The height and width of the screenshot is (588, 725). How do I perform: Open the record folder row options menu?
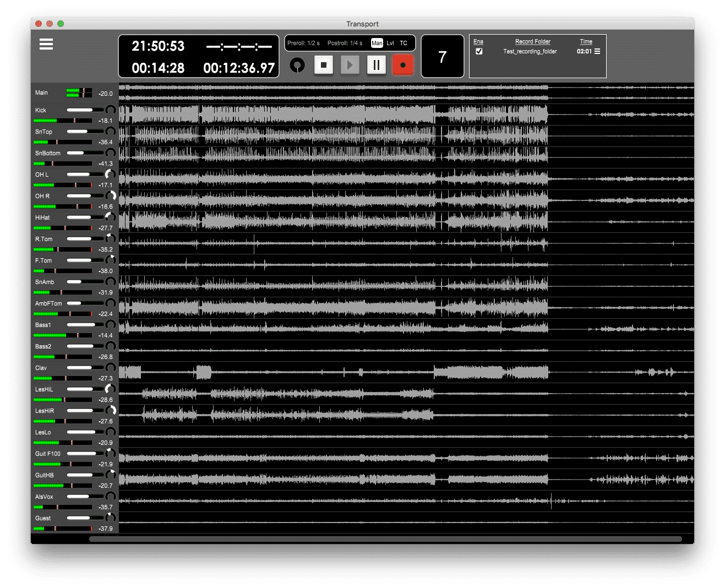[x=597, y=51]
